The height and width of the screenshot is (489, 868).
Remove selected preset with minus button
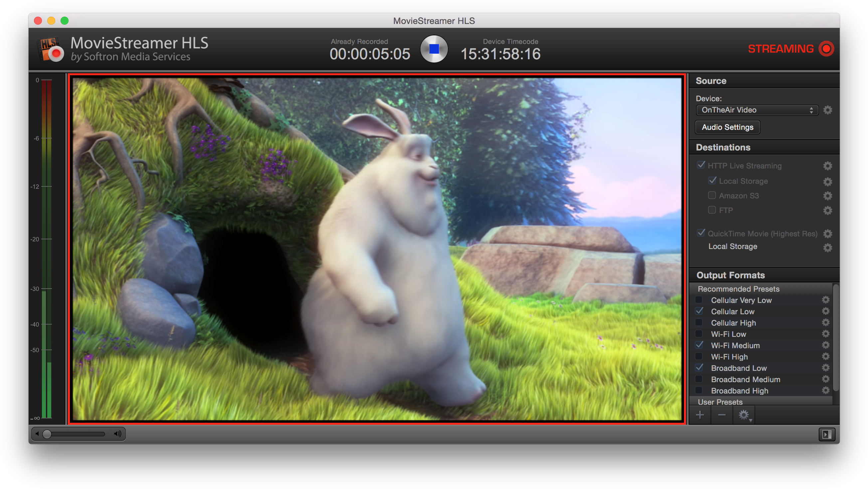[721, 415]
